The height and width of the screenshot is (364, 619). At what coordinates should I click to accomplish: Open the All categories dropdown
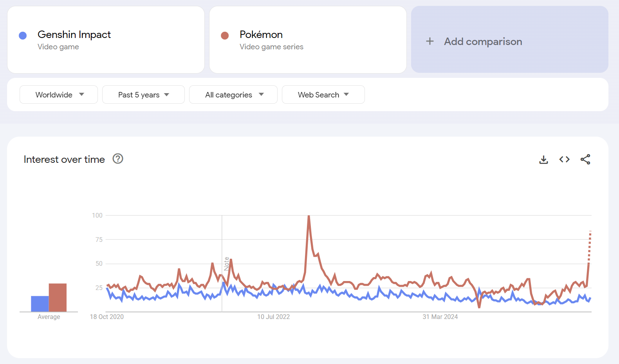233,95
